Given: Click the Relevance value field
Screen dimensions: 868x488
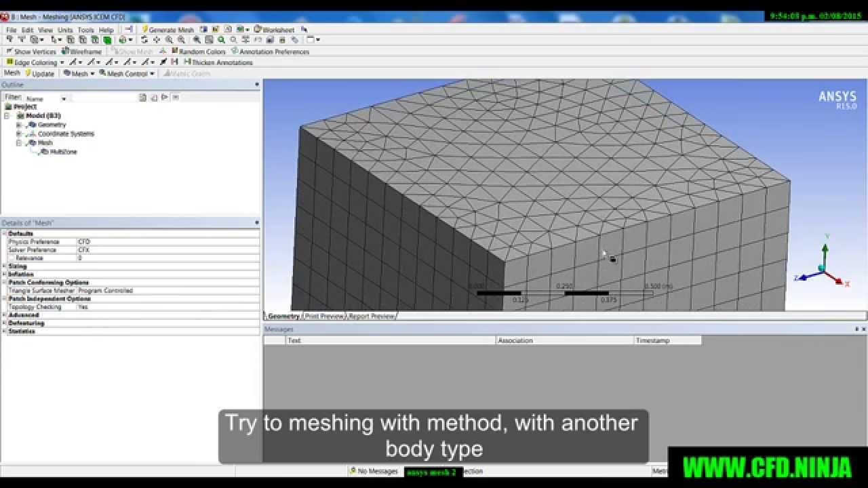Looking at the screenshot, I should [x=168, y=258].
